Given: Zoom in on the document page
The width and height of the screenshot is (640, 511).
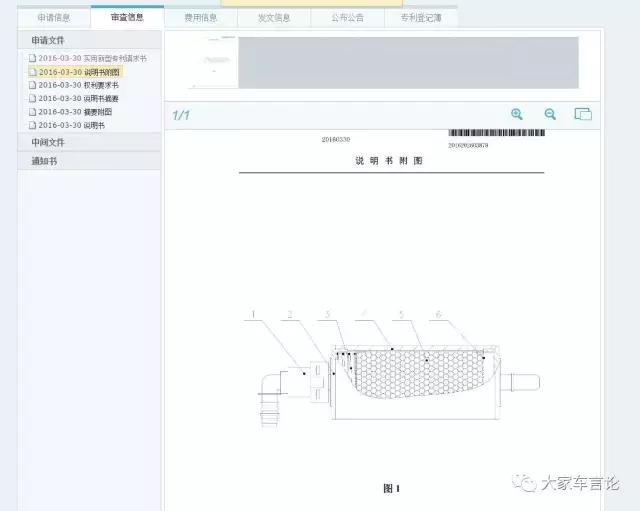Looking at the screenshot, I should coord(517,114).
